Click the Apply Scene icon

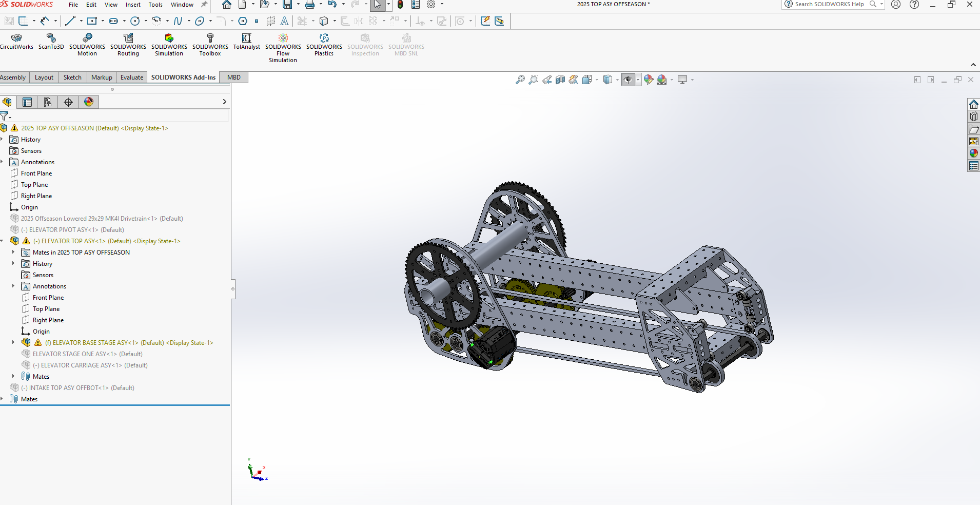point(662,80)
